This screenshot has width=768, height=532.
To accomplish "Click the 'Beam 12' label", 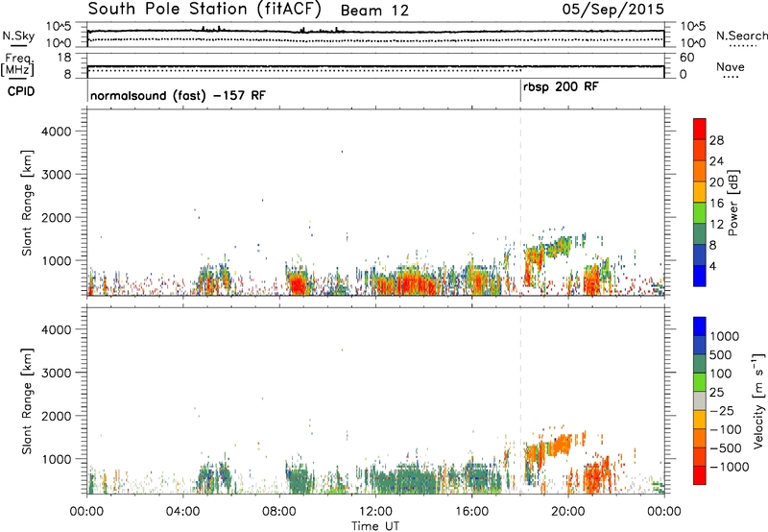I will tap(374, 11).
